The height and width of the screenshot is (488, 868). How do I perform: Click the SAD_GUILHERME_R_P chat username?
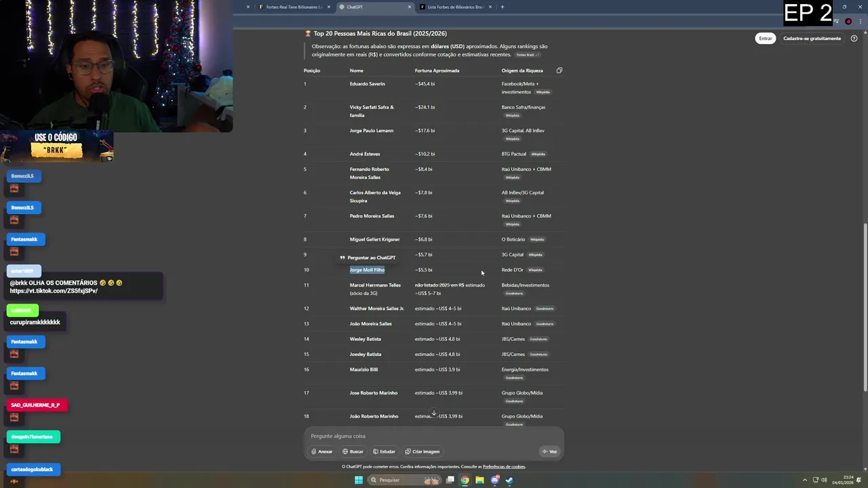[x=35, y=405]
